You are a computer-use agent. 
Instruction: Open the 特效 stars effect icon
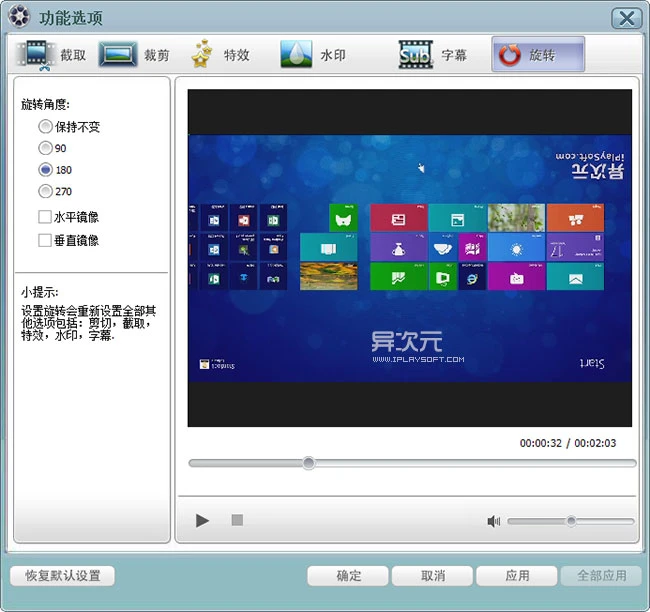[202, 54]
